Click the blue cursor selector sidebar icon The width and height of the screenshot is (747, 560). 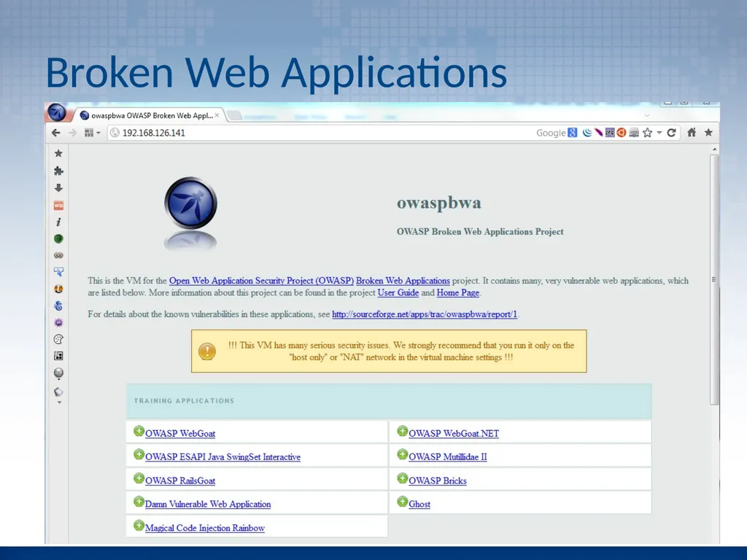pyautogui.click(x=58, y=272)
